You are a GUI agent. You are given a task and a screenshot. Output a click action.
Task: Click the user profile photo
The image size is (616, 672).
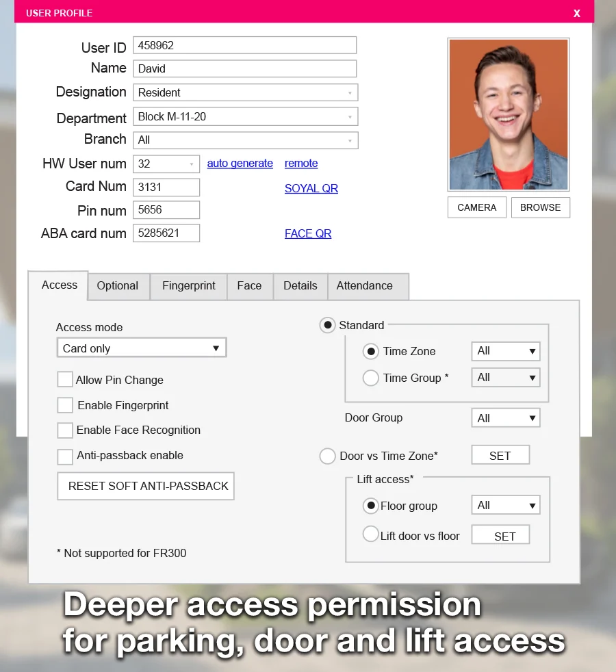pos(509,114)
